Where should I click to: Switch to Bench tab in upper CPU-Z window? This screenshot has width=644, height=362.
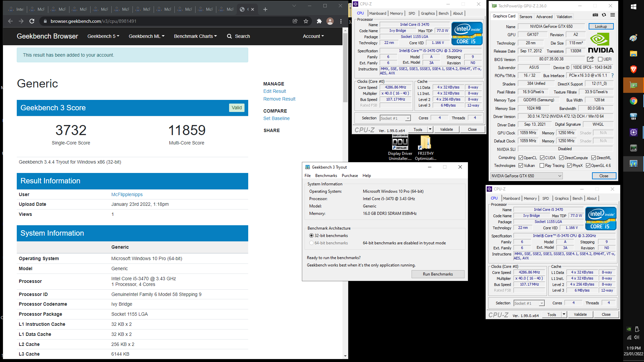point(443,13)
